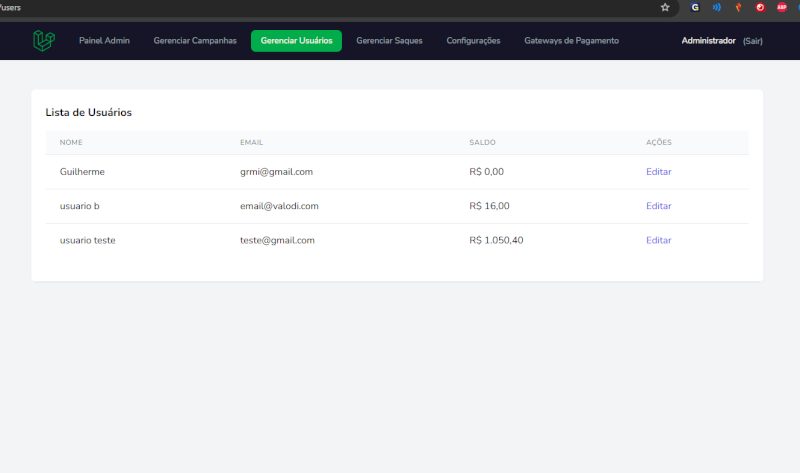800x473 pixels.
Task: Click Editar for usuario b
Action: click(658, 206)
